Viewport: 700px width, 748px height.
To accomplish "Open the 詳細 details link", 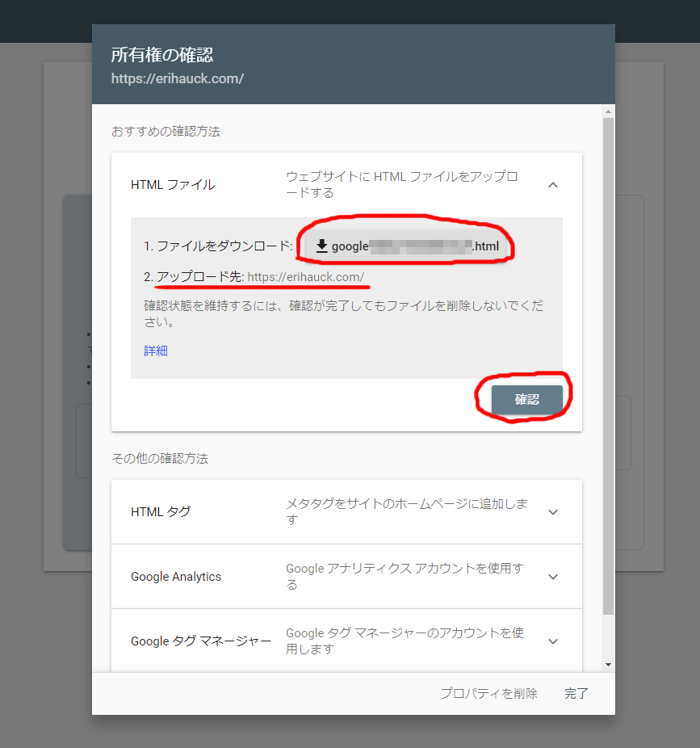I will 156,351.
